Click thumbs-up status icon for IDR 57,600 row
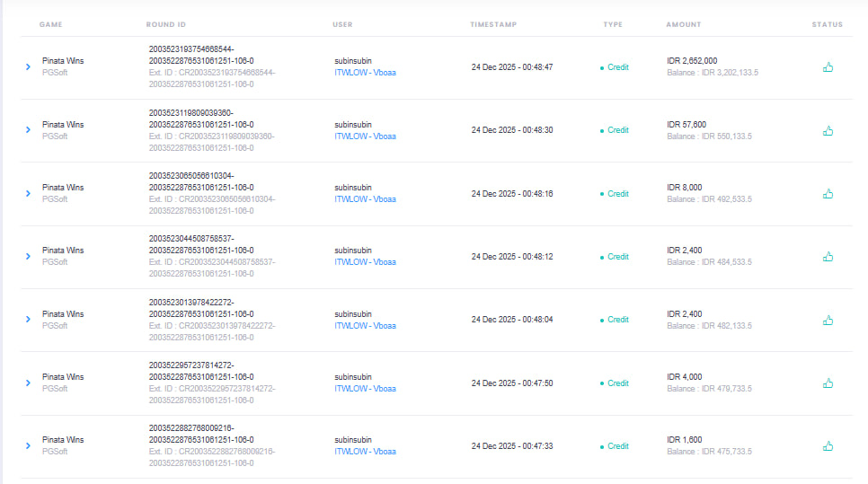Screen dimensions: 868x484 (x=828, y=130)
